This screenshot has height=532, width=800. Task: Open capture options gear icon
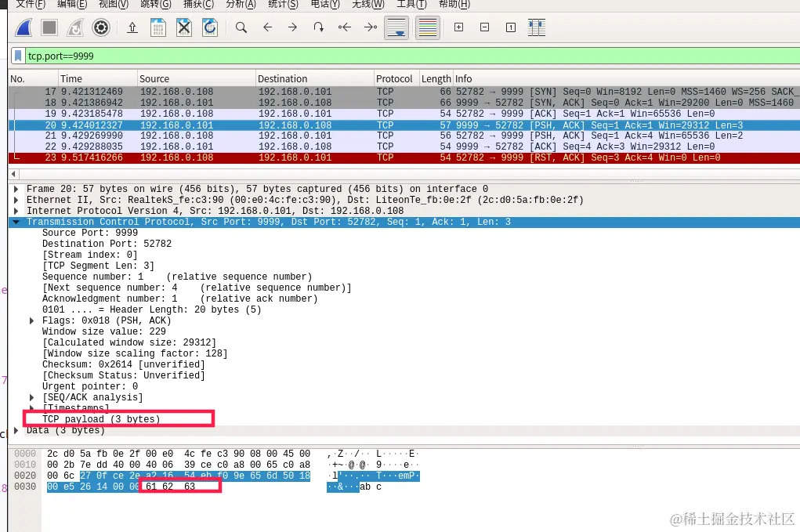pos(101,27)
